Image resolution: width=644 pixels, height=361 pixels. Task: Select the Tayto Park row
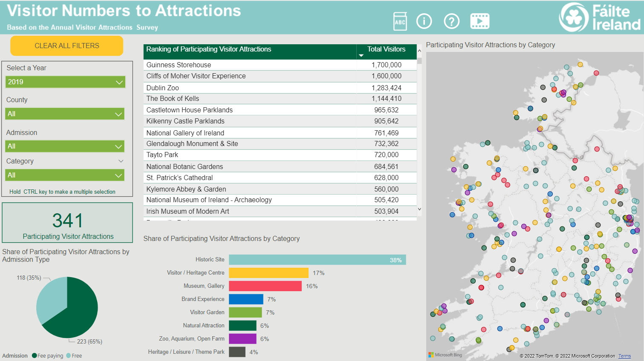[280, 155]
